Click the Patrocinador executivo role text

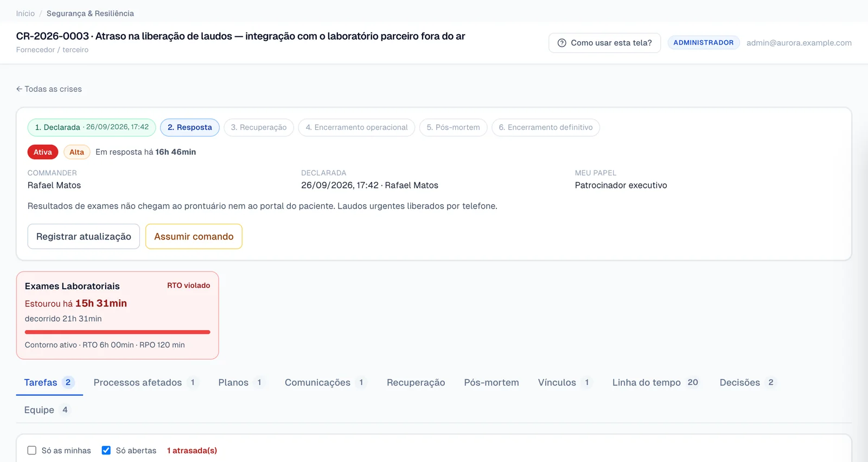621,185
